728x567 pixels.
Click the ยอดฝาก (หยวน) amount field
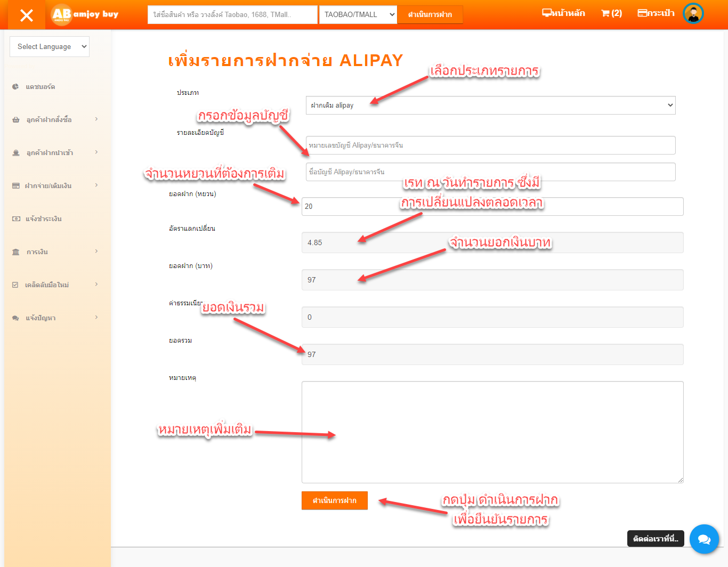pyautogui.click(x=492, y=206)
